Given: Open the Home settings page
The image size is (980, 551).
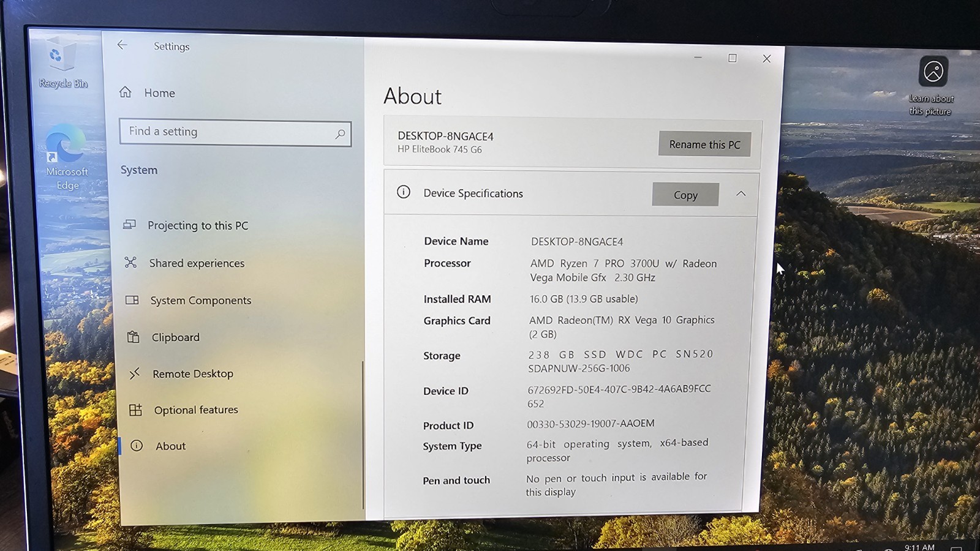Looking at the screenshot, I should (159, 92).
